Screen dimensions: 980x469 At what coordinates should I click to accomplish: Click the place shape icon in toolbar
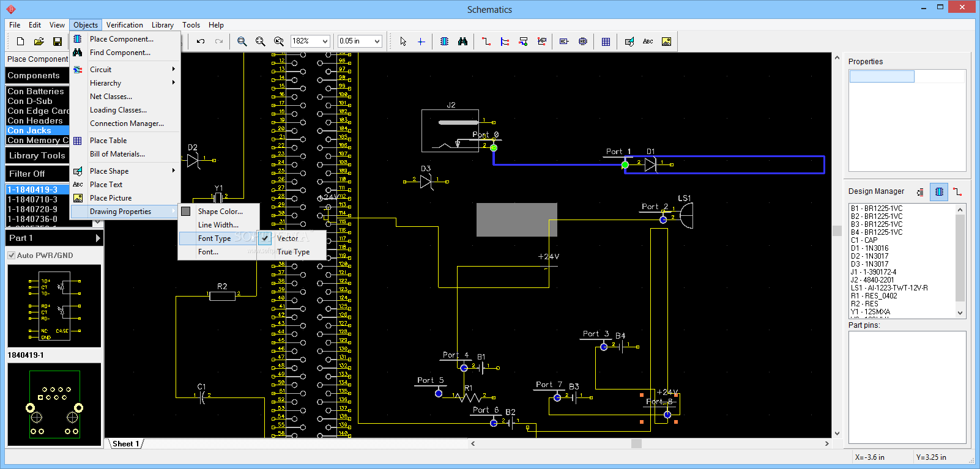click(x=629, y=42)
